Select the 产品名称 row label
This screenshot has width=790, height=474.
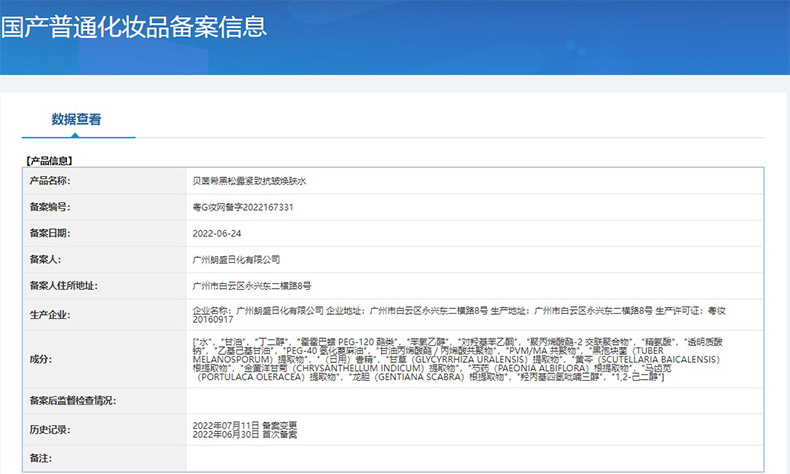click(51, 181)
